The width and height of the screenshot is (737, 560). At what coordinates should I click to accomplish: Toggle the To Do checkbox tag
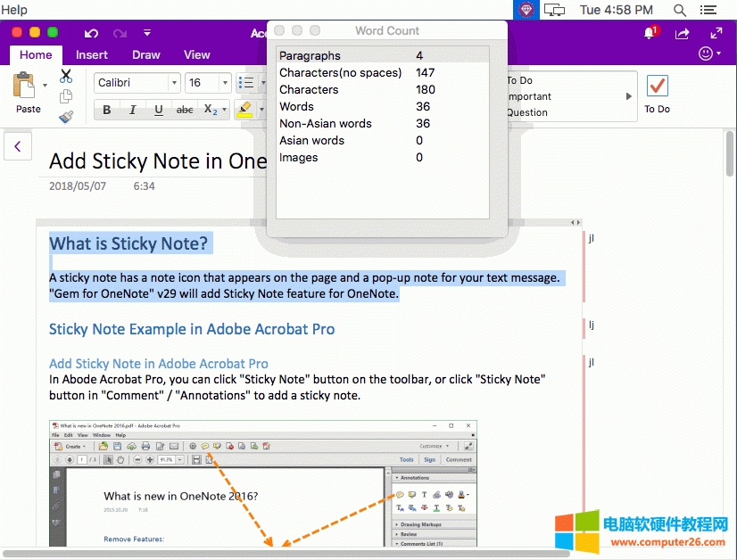pyautogui.click(x=658, y=86)
